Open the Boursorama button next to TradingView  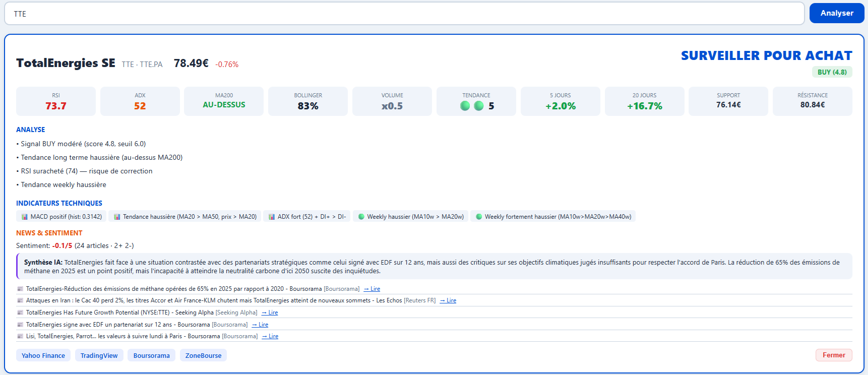click(x=152, y=355)
